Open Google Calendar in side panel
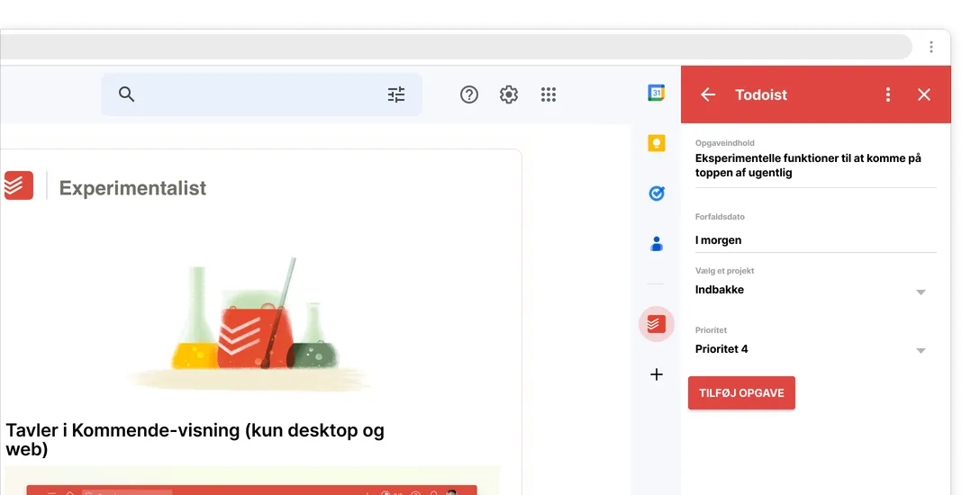This screenshot has height=495, width=980. pyautogui.click(x=657, y=93)
